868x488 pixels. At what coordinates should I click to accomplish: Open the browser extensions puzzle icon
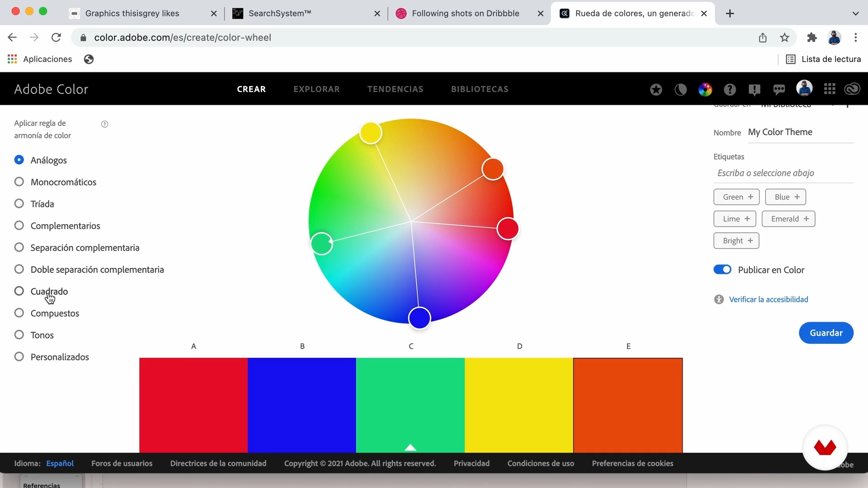[812, 38]
